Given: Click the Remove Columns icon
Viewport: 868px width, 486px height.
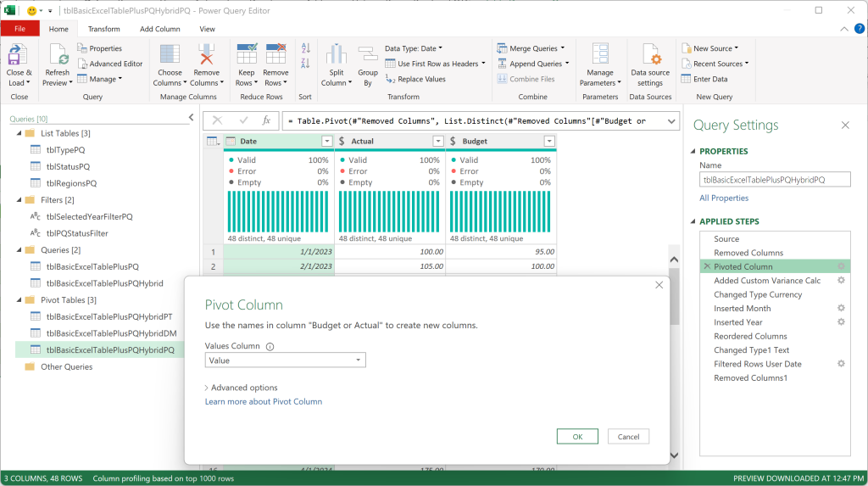Looking at the screenshot, I should (207, 55).
